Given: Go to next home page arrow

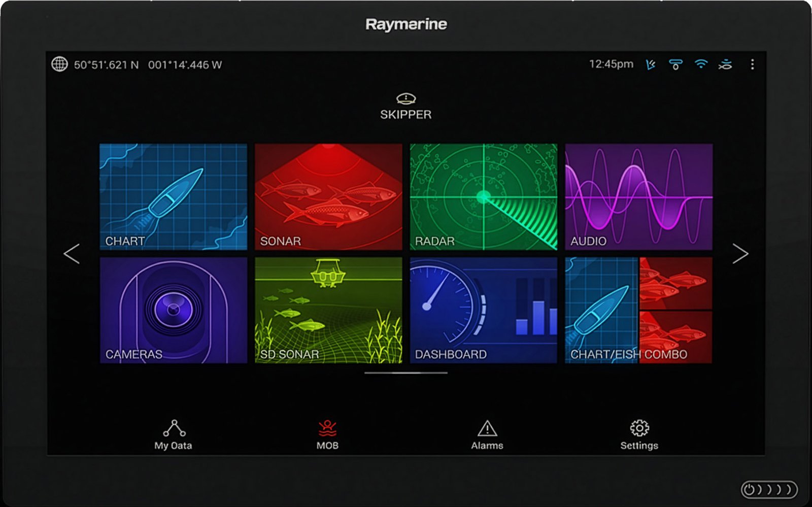Looking at the screenshot, I should point(740,254).
